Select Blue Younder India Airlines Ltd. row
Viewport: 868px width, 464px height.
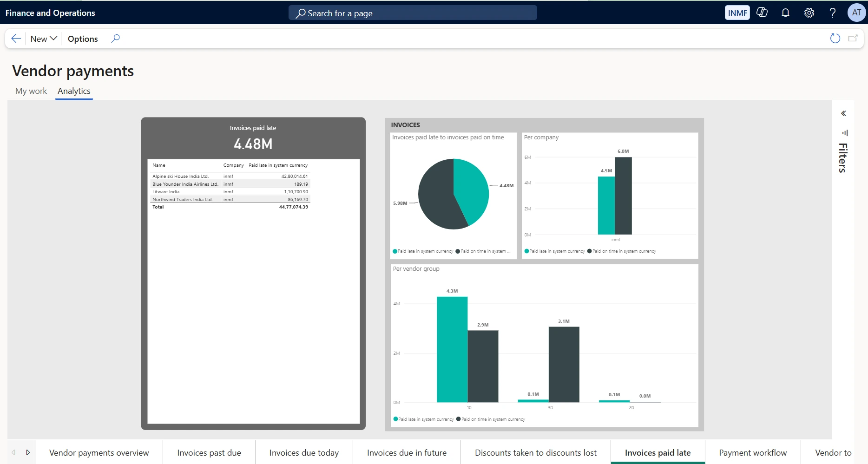(x=230, y=184)
